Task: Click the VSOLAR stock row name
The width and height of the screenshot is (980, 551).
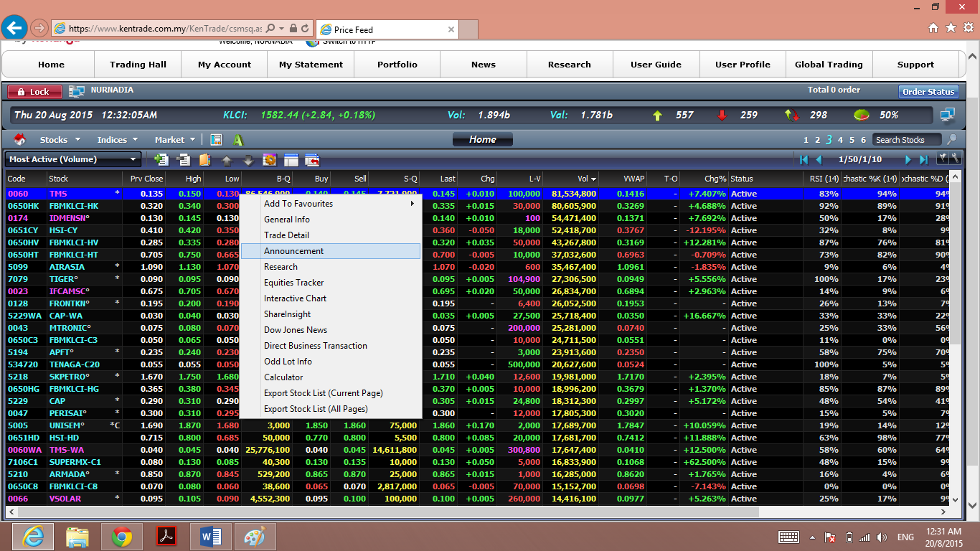Action: pyautogui.click(x=65, y=499)
